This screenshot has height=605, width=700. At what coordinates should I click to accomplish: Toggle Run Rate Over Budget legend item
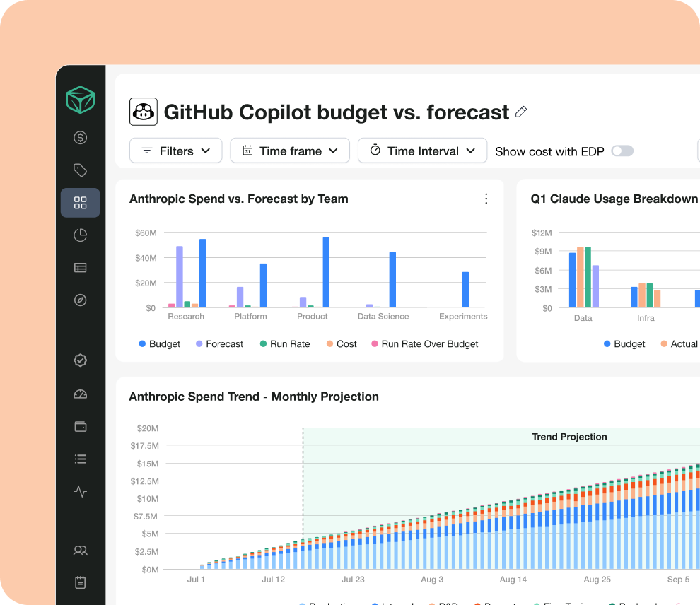tap(424, 344)
